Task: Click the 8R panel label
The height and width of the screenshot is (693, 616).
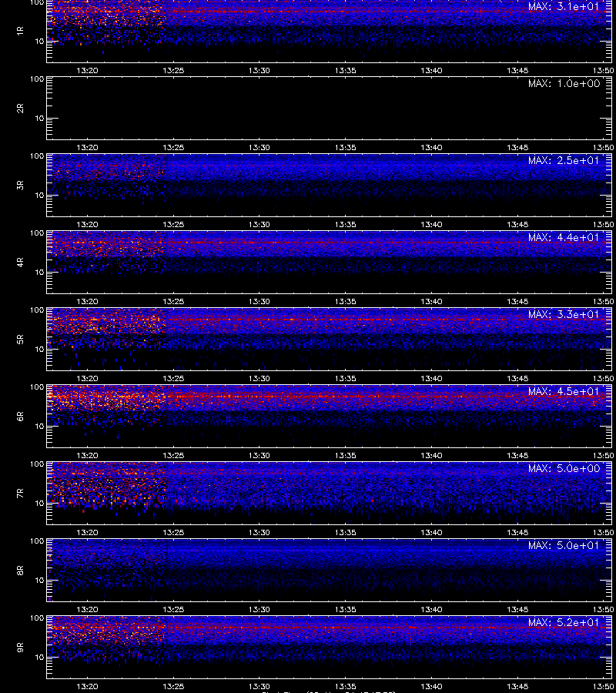Action: (x=20, y=570)
